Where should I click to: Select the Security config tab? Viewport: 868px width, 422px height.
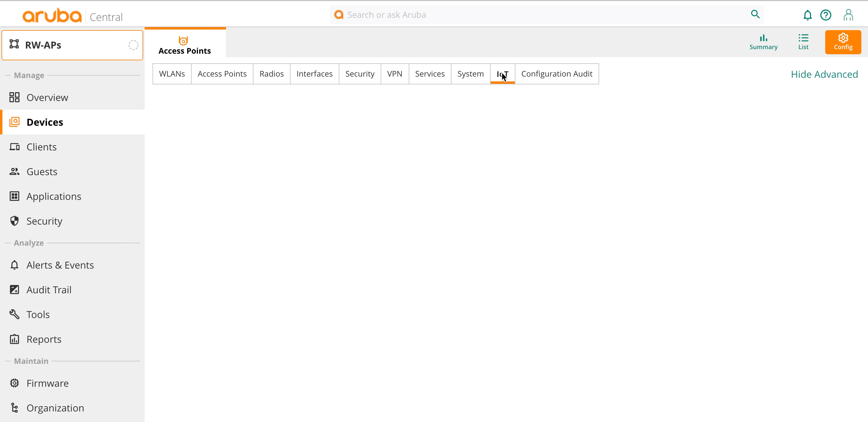(x=360, y=74)
